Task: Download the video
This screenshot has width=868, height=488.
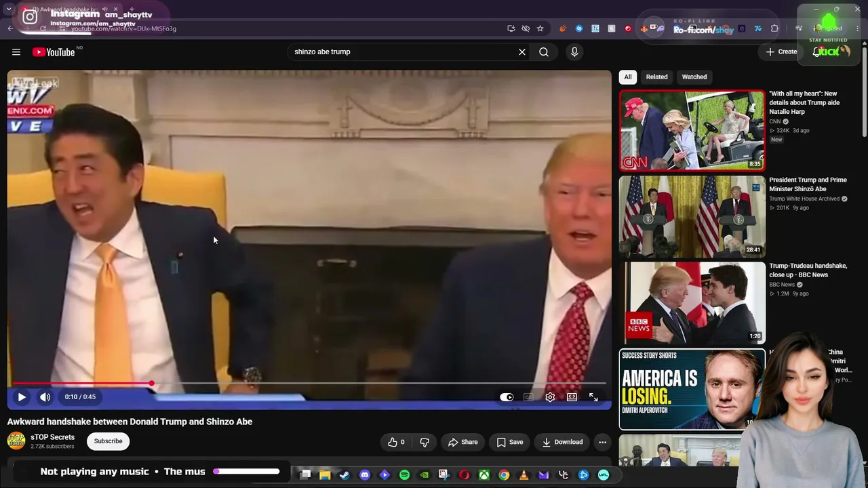Action: (x=562, y=442)
